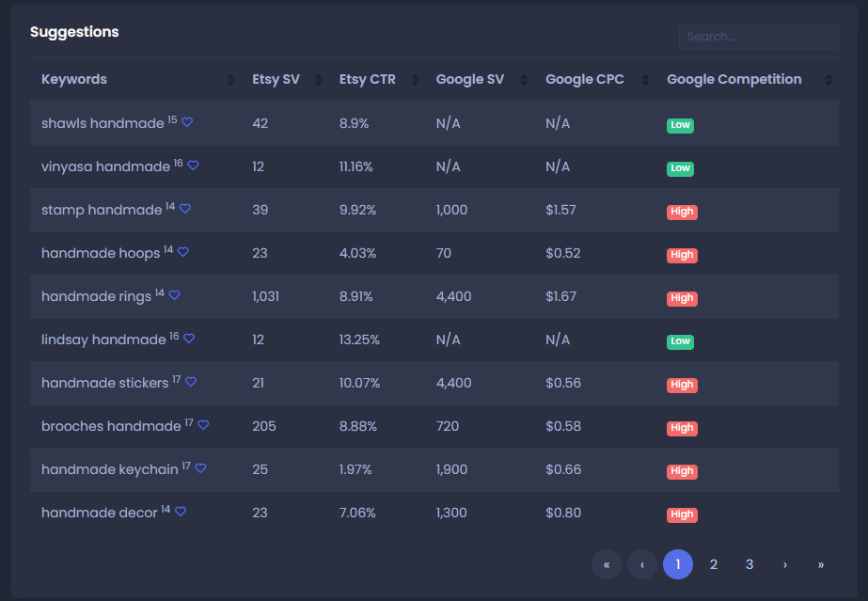The height and width of the screenshot is (601, 868).
Task: Save 'handmade stickers' using the heart
Action: (x=191, y=381)
